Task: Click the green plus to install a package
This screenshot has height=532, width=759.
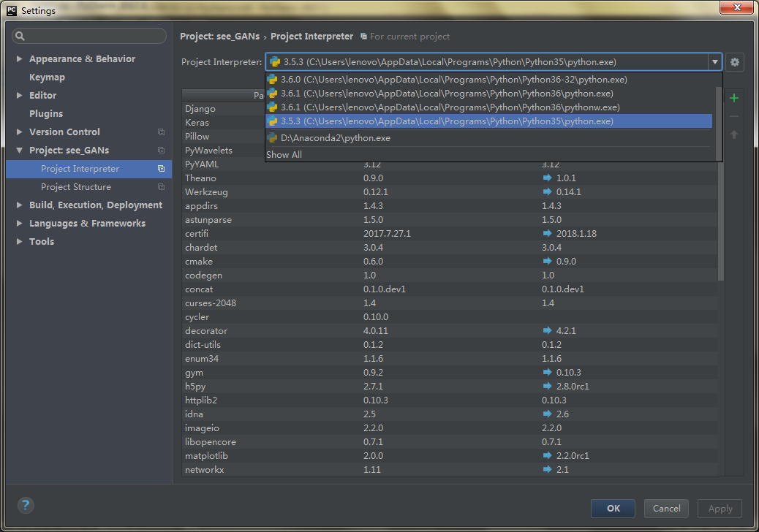Action: point(734,98)
